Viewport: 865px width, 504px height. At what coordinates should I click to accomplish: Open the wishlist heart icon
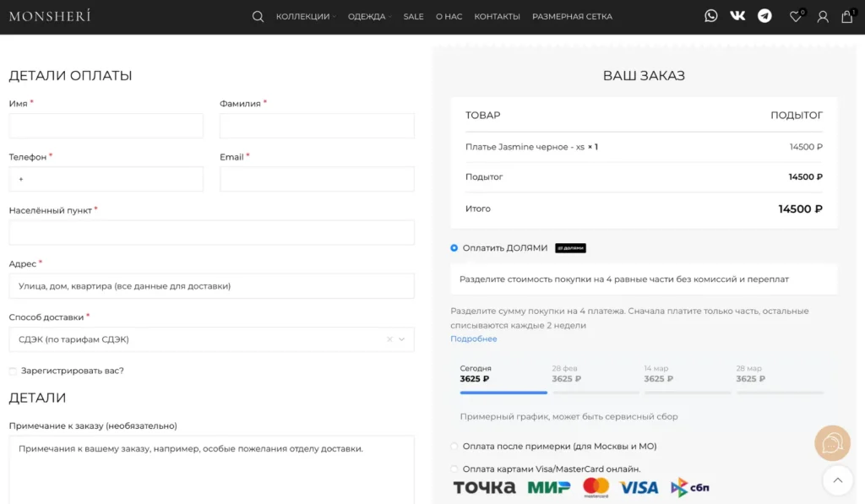coord(795,17)
